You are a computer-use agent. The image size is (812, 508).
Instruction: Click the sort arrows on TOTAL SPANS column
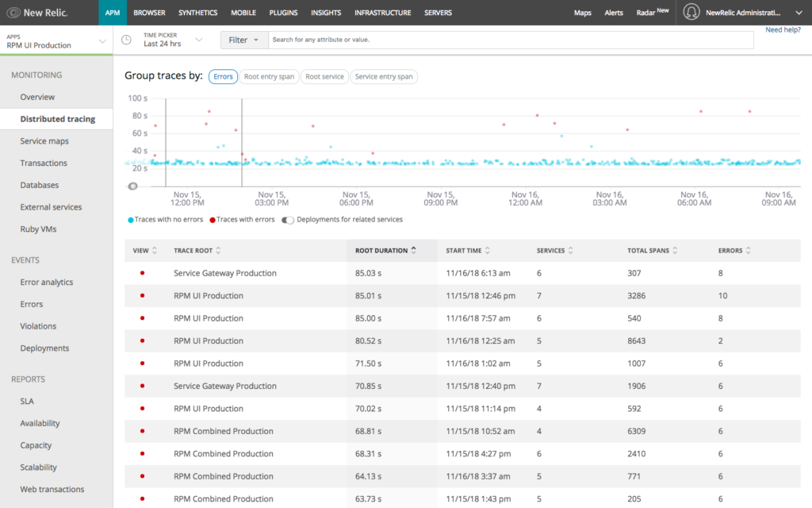coord(675,250)
